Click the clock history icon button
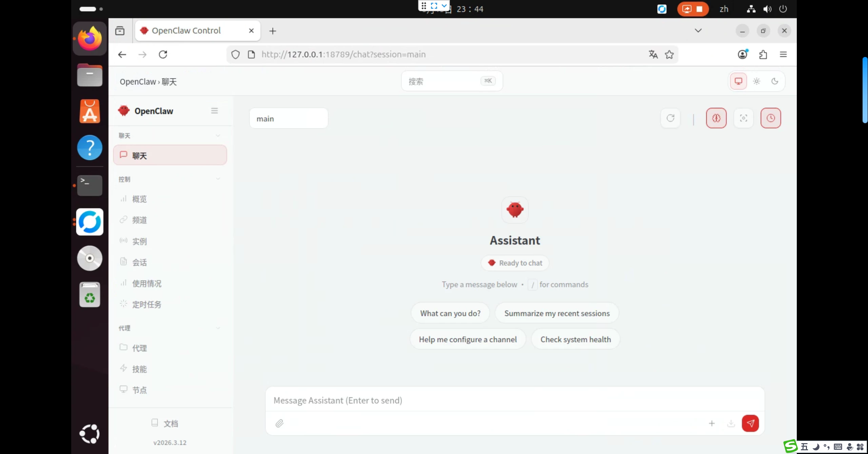 (770, 118)
